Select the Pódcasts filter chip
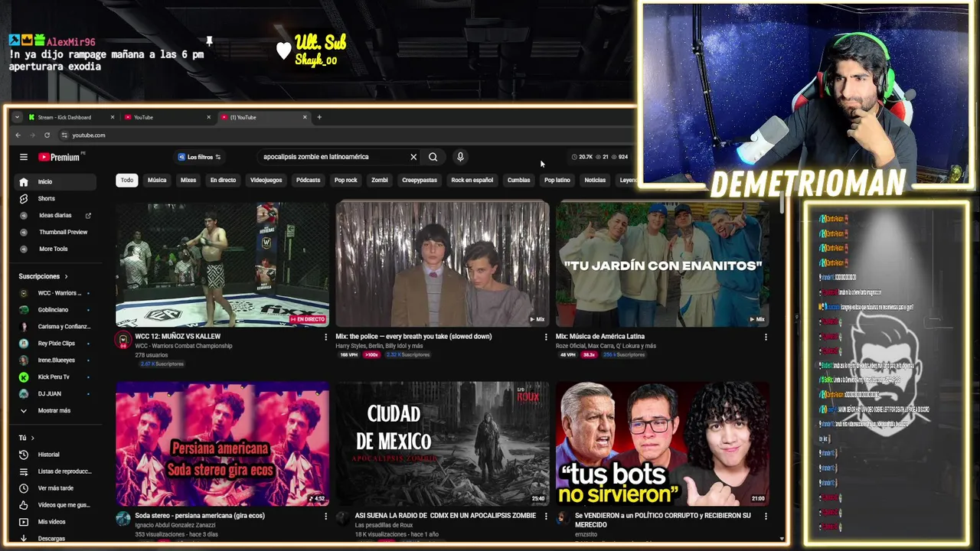Screen dimensions: 980x551 (308, 181)
